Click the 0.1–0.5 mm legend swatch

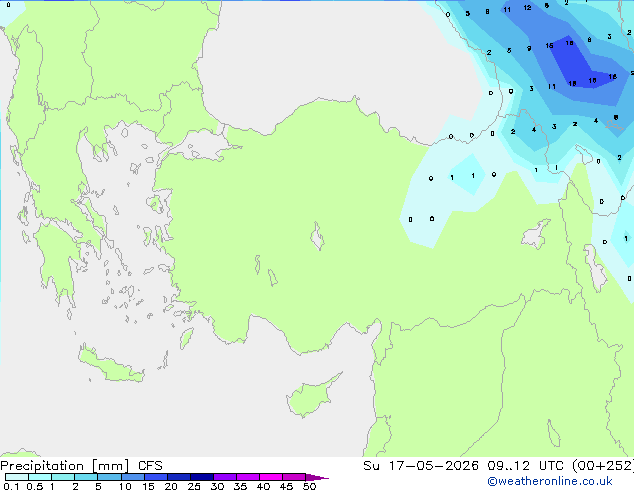pyautogui.click(x=17, y=477)
